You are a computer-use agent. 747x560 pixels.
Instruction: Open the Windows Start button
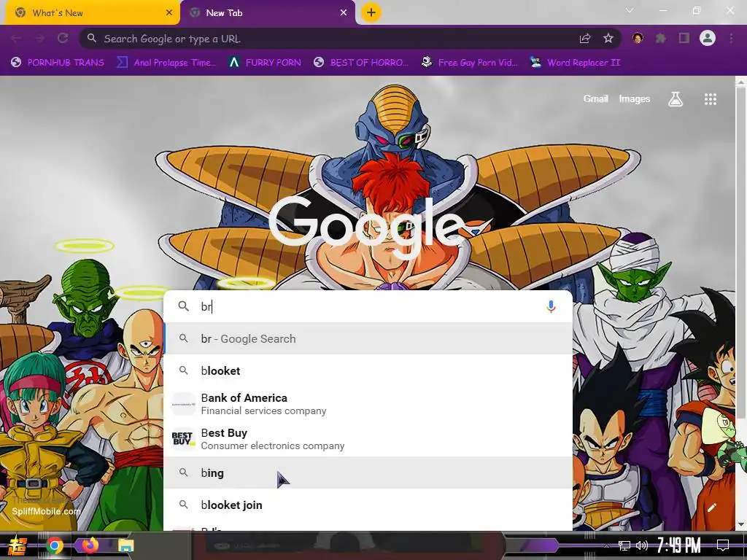pyautogui.click(x=18, y=545)
